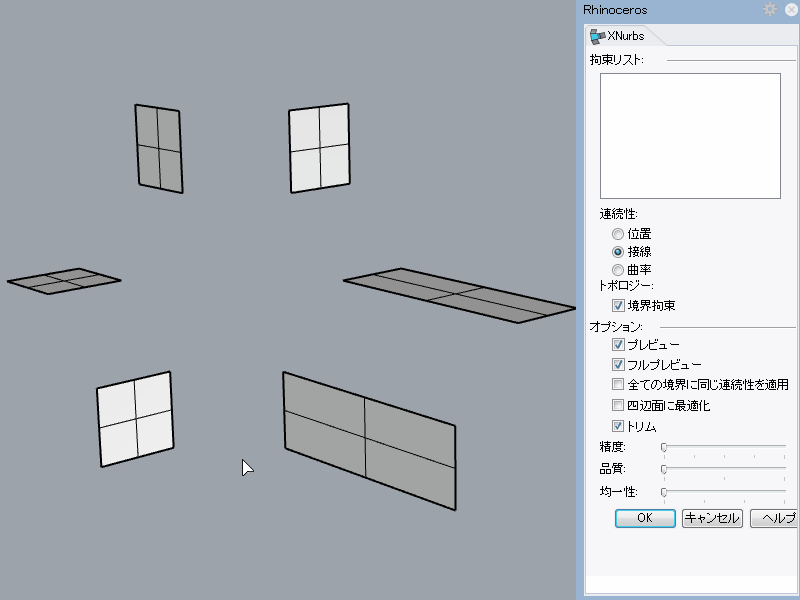
Task: Click the 精度 slider handle
Action: [x=664, y=447]
